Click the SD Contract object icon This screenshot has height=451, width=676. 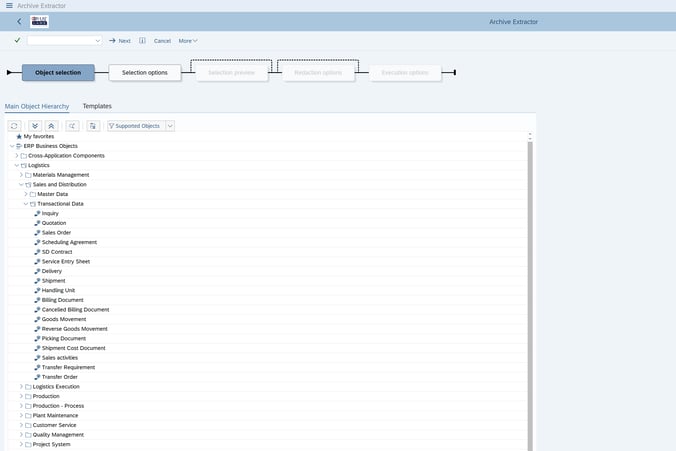click(x=37, y=252)
